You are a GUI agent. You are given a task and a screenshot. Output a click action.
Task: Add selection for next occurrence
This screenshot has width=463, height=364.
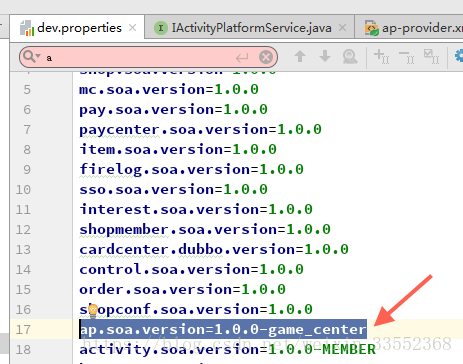(x=381, y=56)
